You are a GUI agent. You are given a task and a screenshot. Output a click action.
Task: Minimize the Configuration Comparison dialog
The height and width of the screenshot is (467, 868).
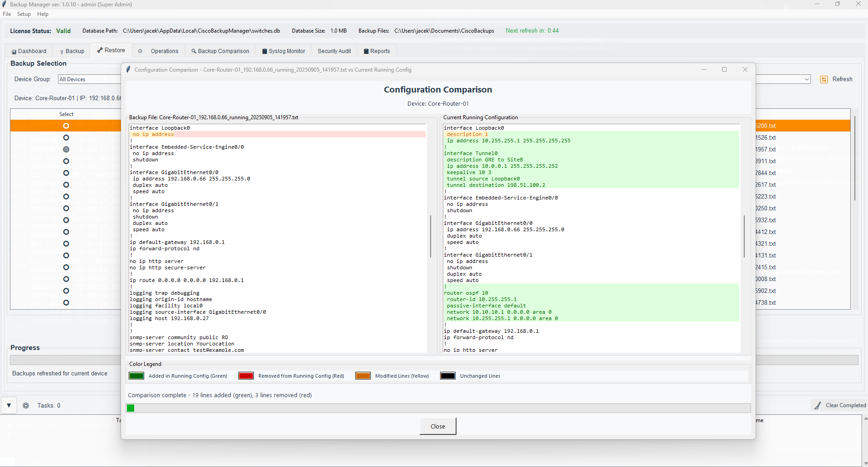(704, 69)
